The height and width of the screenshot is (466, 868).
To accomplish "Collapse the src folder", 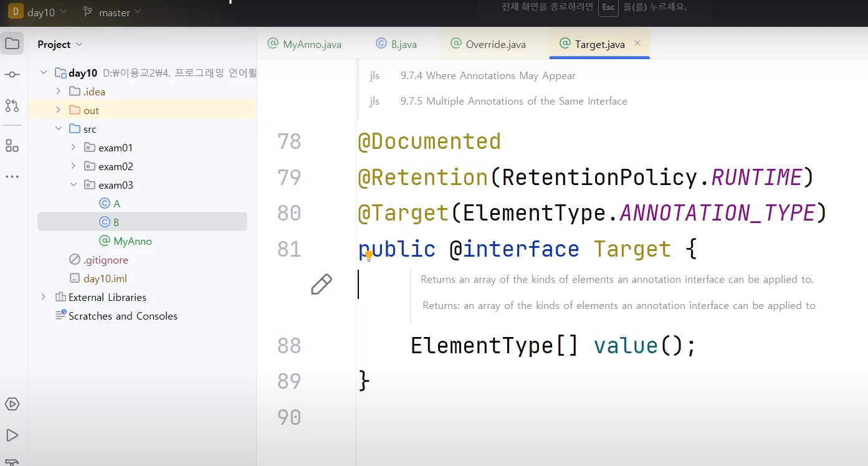I will (x=58, y=129).
